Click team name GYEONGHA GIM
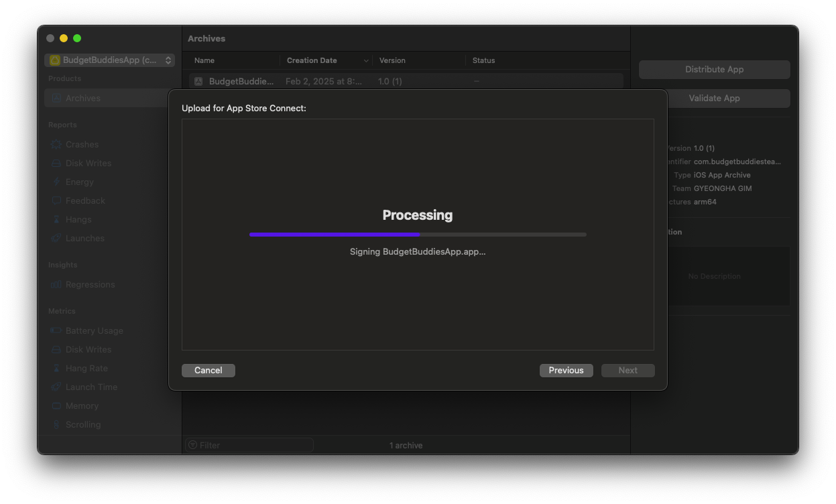Screen dimensions: 836x504 [723, 188]
